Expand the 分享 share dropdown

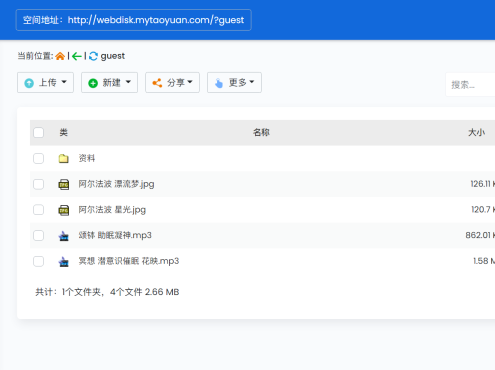pyautogui.click(x=172, y=82)
